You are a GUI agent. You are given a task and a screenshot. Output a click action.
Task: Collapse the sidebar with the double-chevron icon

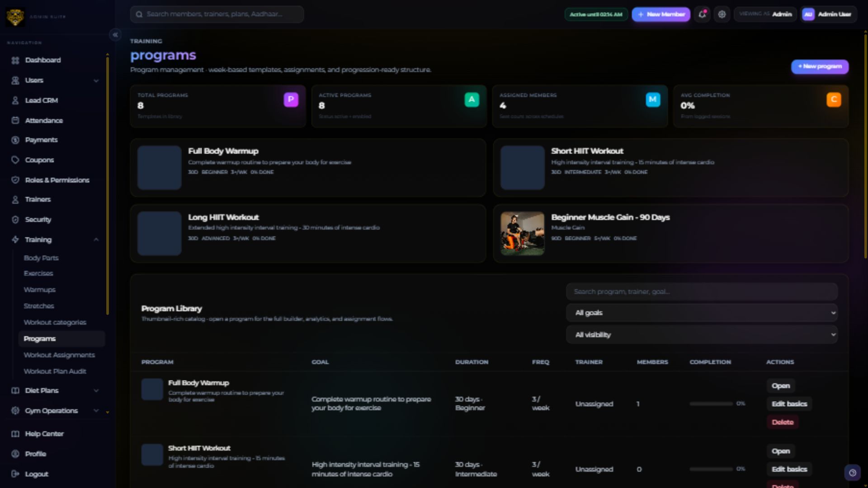tap(115, 35)
